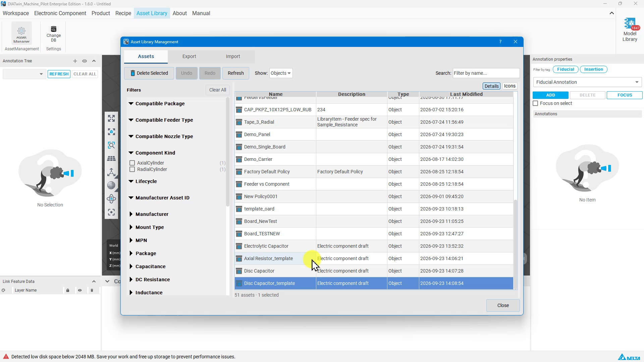644x362 pixels.
Task: Click the asset icon of Electrolytic Capacitor row
Action: 239,246
